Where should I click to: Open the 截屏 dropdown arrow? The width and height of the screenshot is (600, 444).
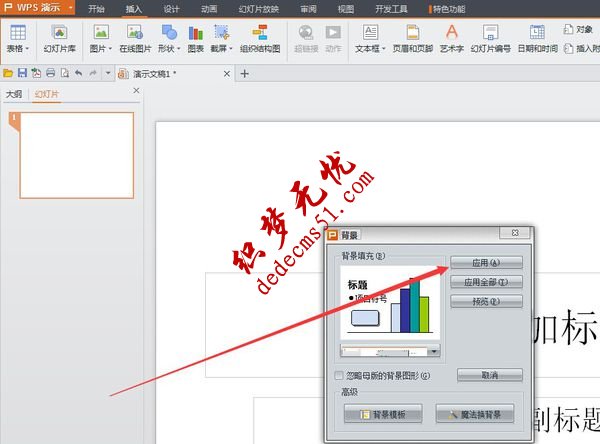231,49
